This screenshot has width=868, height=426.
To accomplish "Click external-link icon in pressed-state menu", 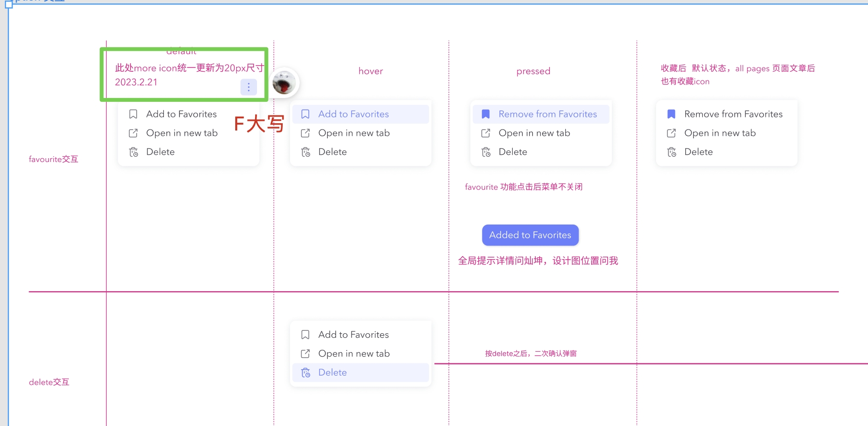I will point(486,133).
